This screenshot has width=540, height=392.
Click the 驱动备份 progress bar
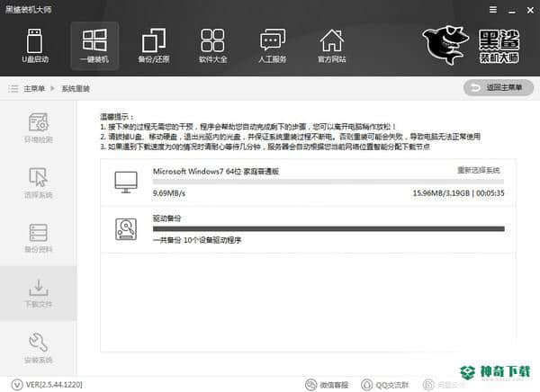(x=328, y=228)
